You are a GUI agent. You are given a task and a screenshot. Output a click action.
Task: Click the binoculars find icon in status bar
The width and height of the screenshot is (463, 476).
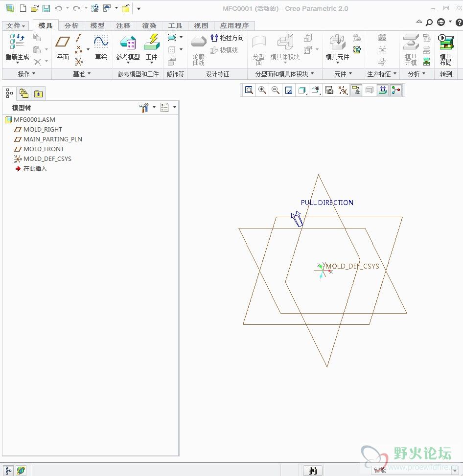(313, 471)
